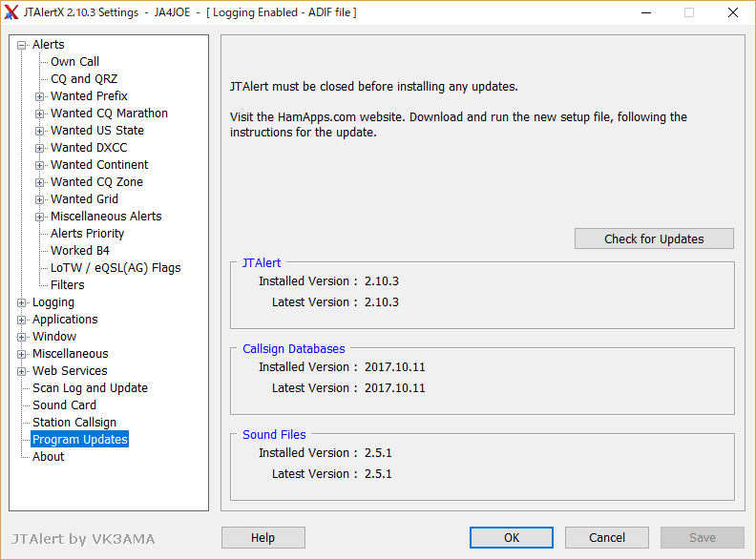Screen dimensions: 756x560
Task: Open Scan Log and Update page
Action: [x=90, y=388]
